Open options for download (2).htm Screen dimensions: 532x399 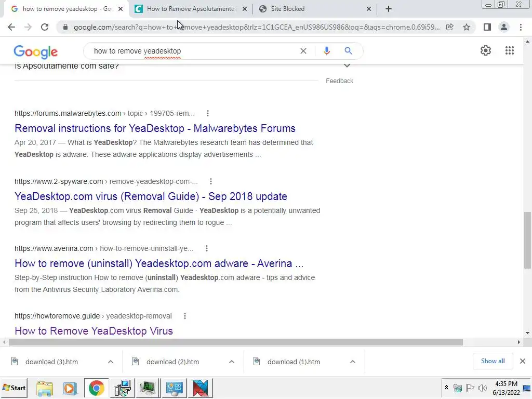(x=232, y=362)
